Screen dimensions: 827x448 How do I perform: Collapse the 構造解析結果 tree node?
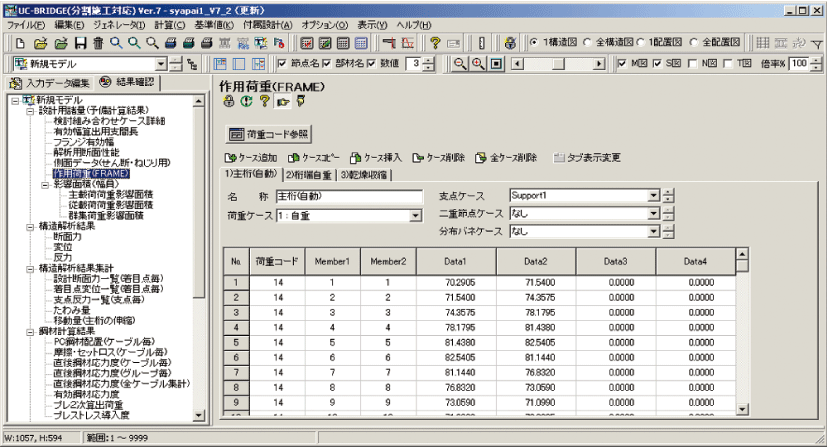pyautogui.click(x=30, y=227)
